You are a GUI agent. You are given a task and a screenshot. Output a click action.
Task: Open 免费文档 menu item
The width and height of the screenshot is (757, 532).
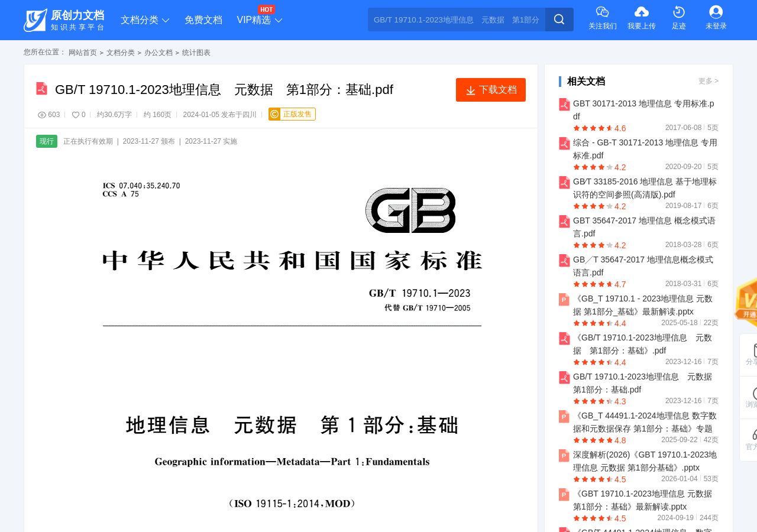click(x=203, y=20)
